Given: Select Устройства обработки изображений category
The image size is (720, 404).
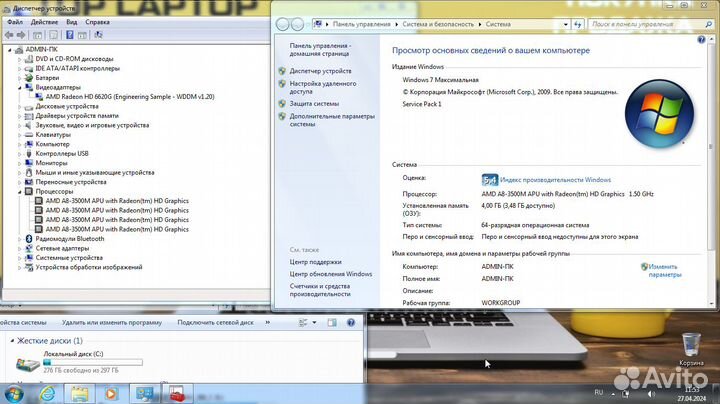Looking at the screenshot, I should 89,267.
